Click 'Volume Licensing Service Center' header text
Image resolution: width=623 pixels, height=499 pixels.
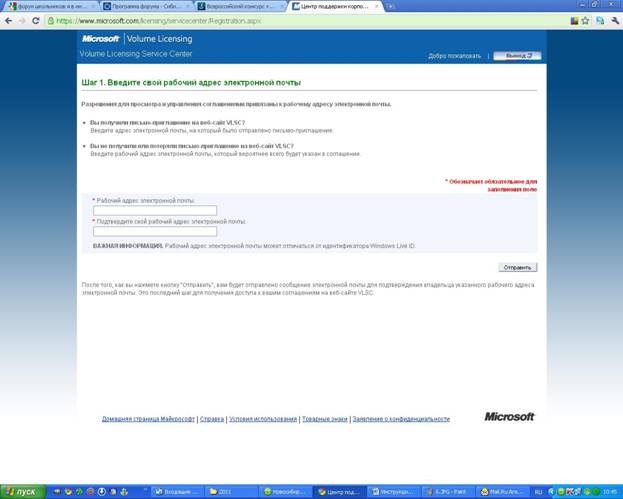click(136, 54)
